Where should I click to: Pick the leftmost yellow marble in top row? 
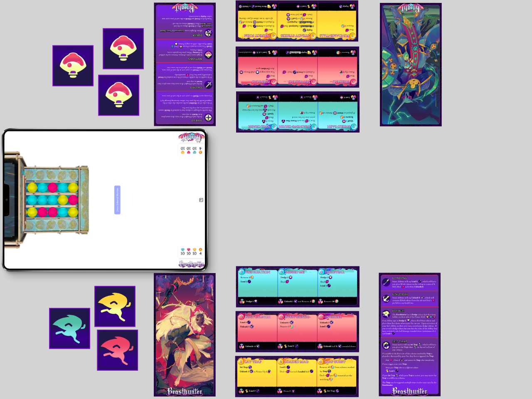(x=32, y=188)
